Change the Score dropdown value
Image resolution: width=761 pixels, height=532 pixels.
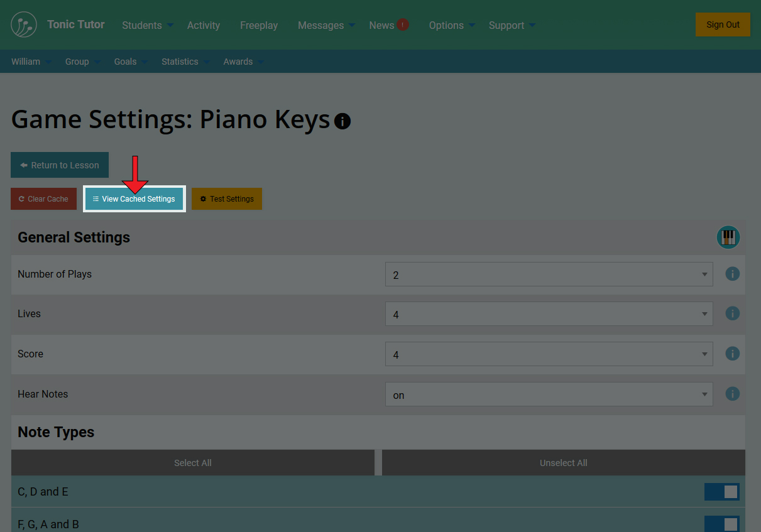click(549, 354)
